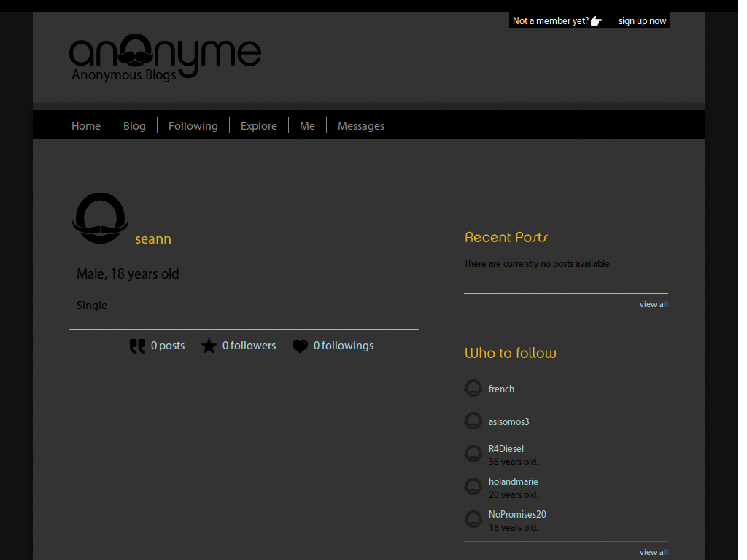Click the pointing hand icon near sign up
Image resolution: width=747 pixels, height=560 pixels.
(x=597, y=20)
